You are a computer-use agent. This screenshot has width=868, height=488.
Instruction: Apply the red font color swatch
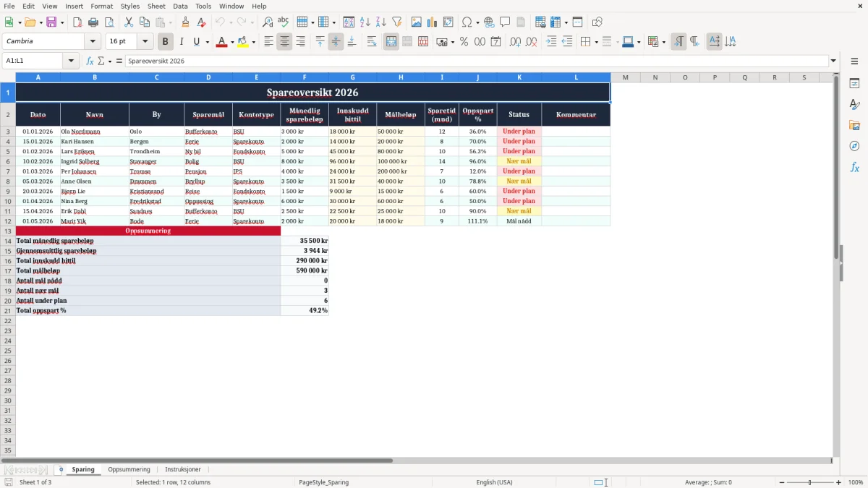222,42
